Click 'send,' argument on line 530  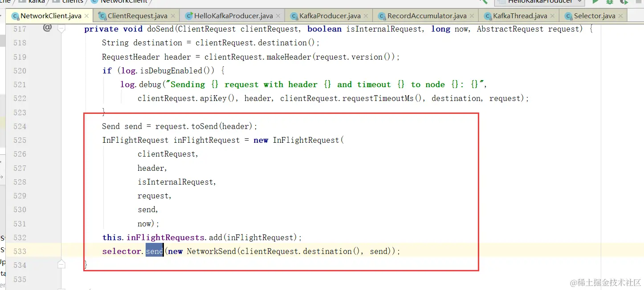coord(148,209)
